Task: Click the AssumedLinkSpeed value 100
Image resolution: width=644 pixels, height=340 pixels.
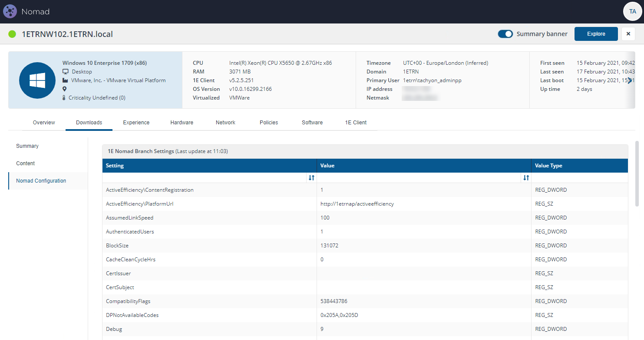Action: coord(325,218)
